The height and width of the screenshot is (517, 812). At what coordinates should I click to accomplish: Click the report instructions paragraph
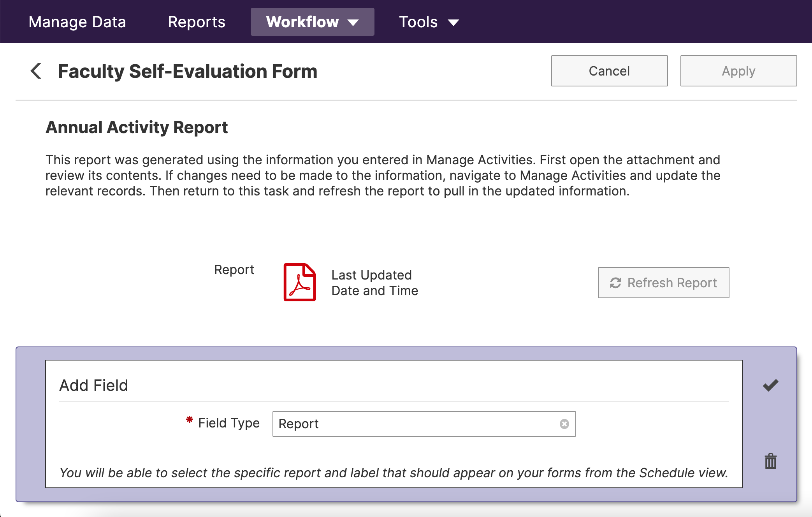pyautogui.click(x=383, y=176)
